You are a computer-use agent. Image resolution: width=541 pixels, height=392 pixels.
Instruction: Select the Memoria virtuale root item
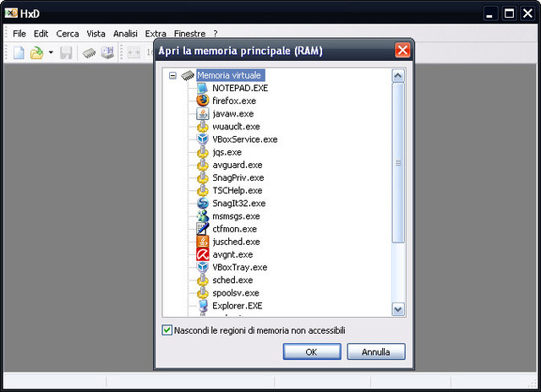pos(229,75)
